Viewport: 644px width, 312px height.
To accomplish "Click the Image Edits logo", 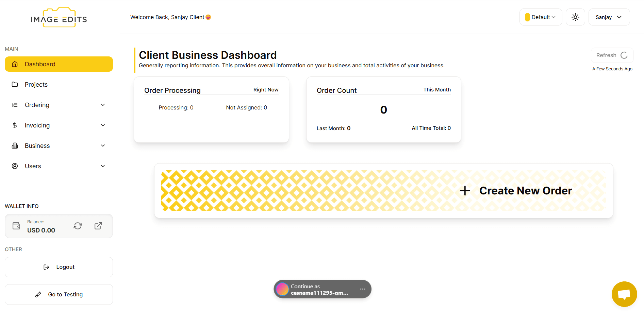I will [59, 18].
